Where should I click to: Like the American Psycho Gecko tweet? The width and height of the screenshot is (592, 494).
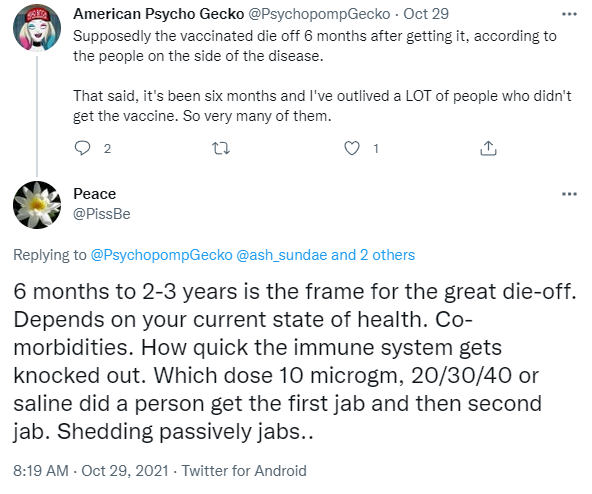(352, 148)
